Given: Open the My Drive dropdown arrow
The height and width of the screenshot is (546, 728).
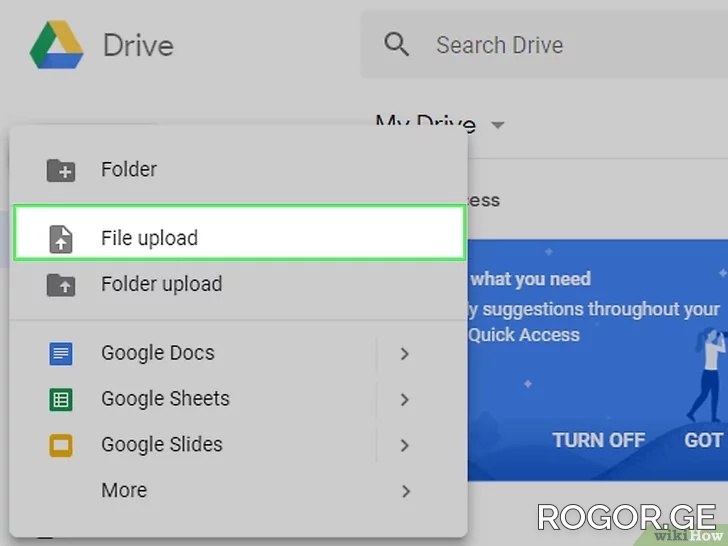Looking at the screenshot, I should tap(498, 125).
